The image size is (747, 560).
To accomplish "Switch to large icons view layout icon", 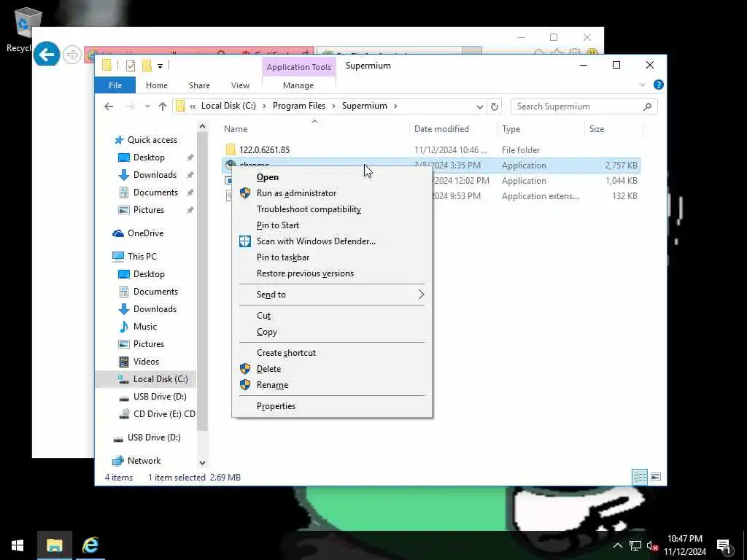I will click(656, 477).
